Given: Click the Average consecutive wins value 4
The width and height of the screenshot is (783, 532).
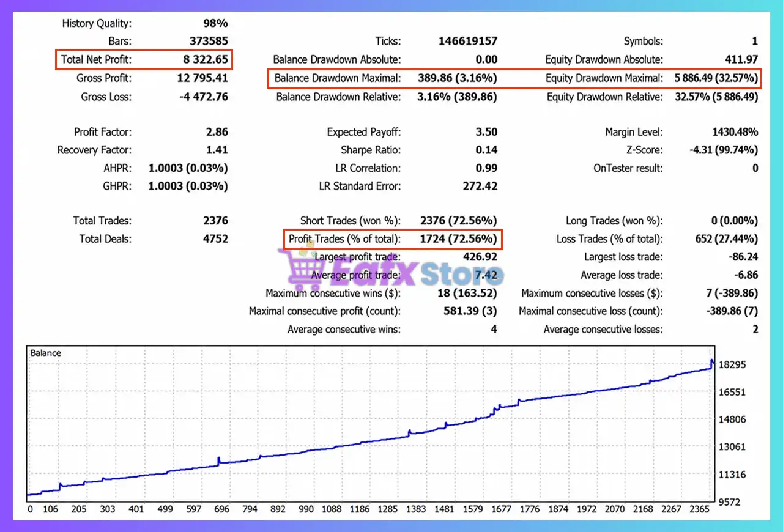Looking at the screenshot, I should coord(494,330).
